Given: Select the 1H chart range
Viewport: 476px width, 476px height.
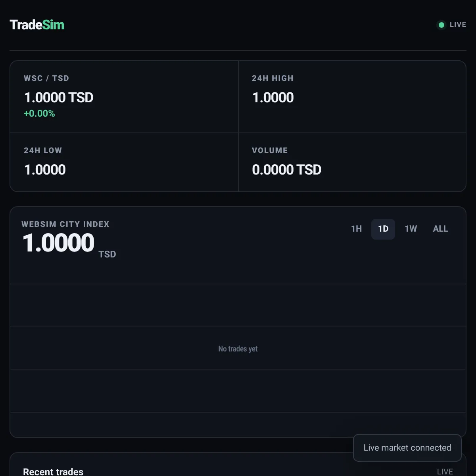Looking at the screenshot, I should click(356, 229).
